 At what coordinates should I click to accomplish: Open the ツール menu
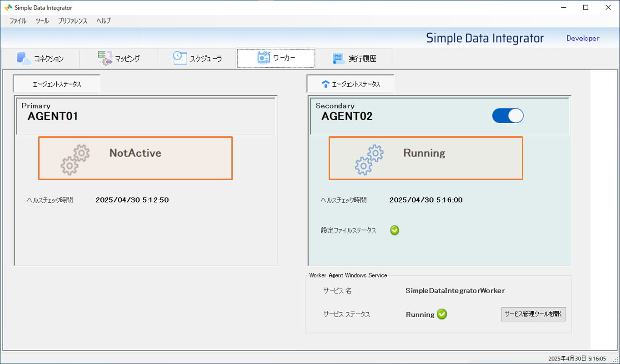(x=42, y=21)
